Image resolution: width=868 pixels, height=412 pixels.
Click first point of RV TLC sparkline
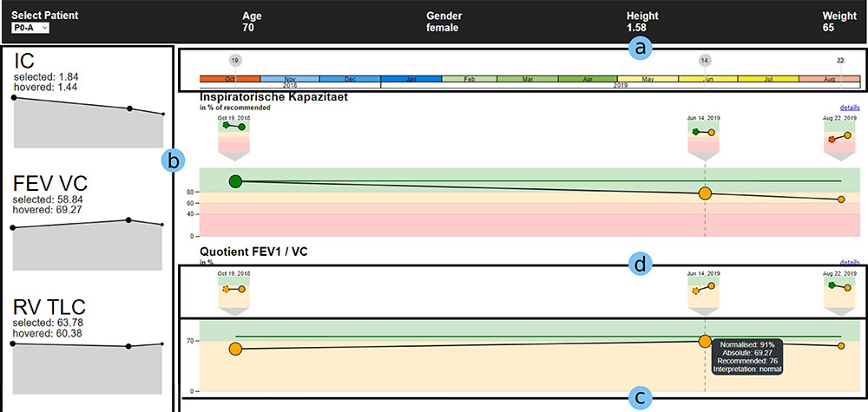coord(13,343)
